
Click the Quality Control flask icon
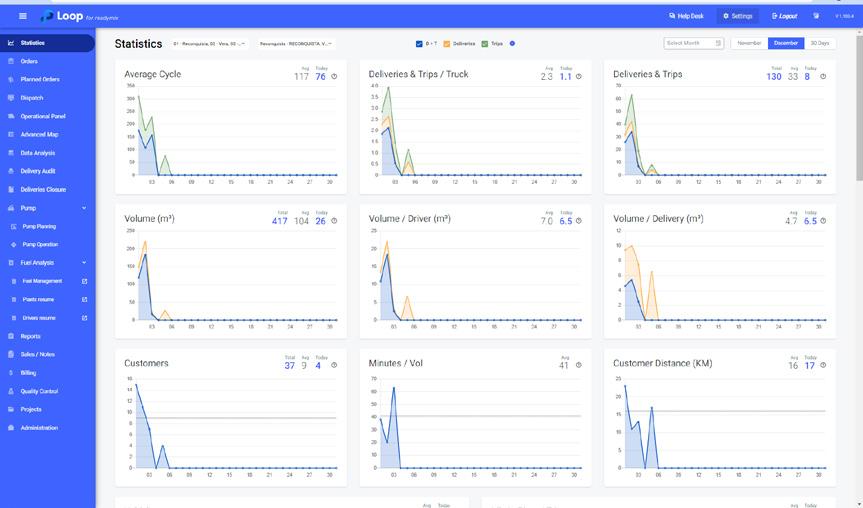10,391
